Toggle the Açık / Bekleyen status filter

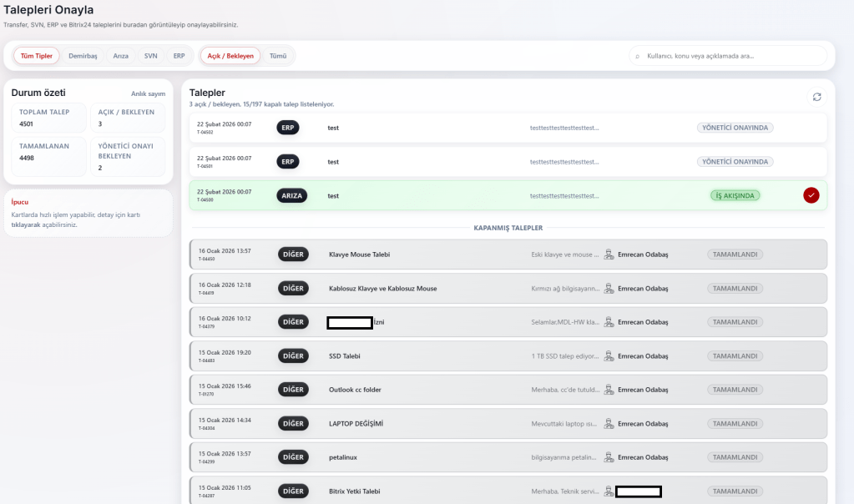click(230, 56)
